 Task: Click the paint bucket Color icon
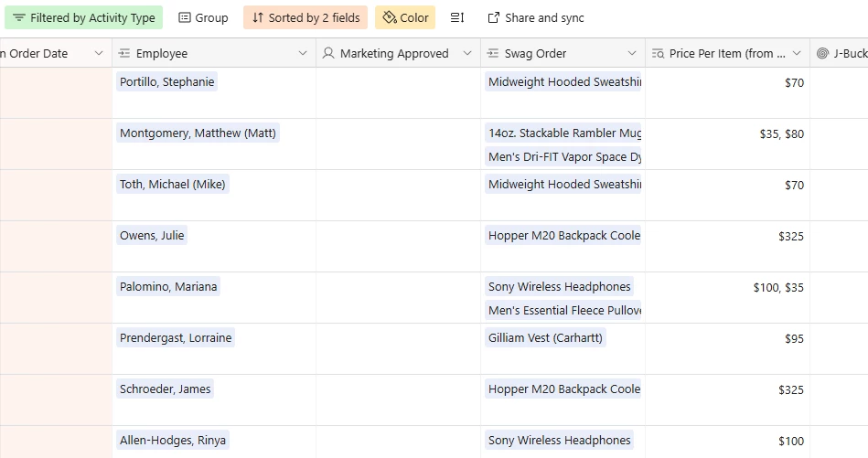[390, 17]
